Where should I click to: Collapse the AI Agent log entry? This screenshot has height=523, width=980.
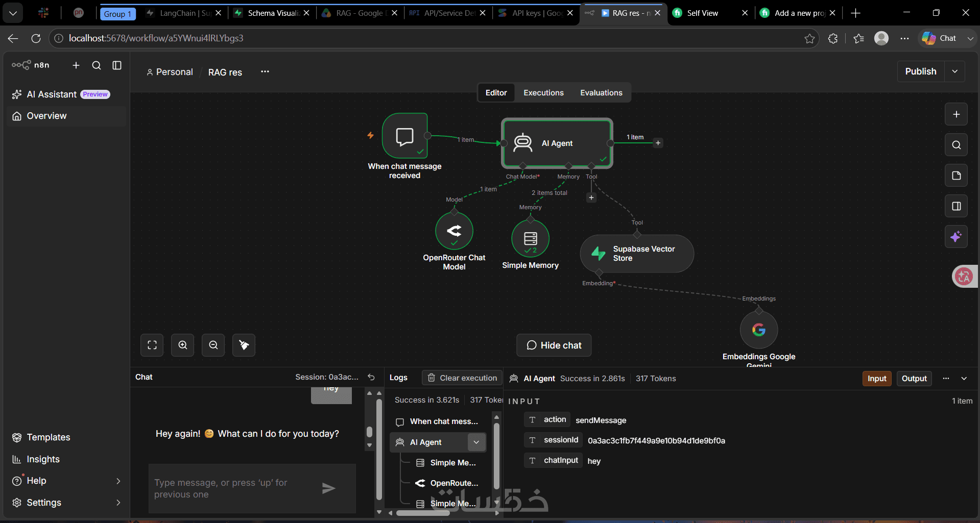coord(476,442)
